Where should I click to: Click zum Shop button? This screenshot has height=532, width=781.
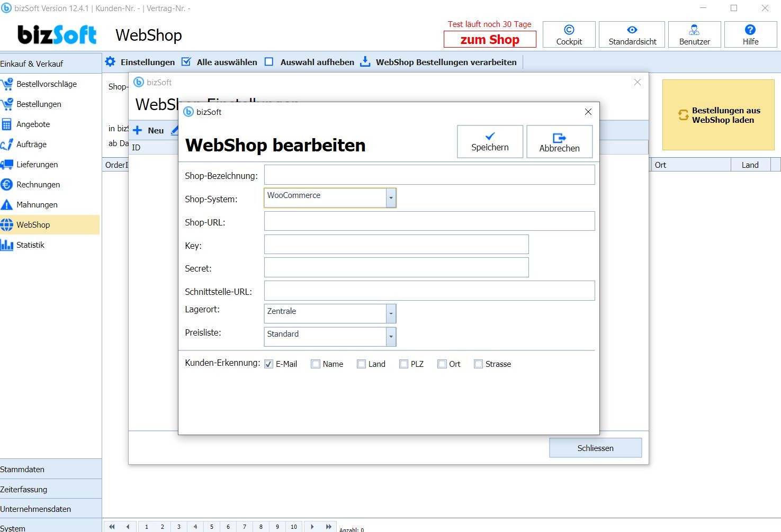point(490,40)
